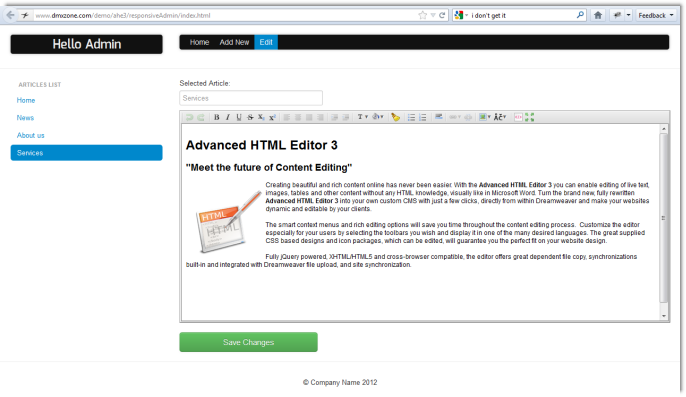Image resolution: width=686 pixels, height=397 pixels.
Task: Click the editor scrollbar down arrow
Action: (x=664, y=316)
